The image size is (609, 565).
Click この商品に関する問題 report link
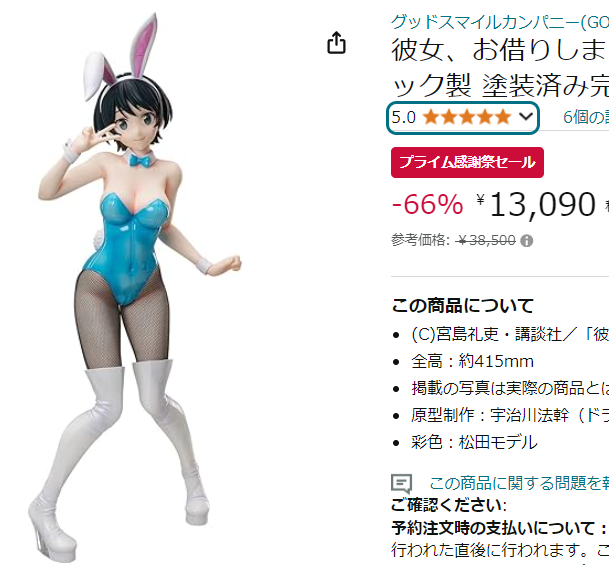coord(519,483)
